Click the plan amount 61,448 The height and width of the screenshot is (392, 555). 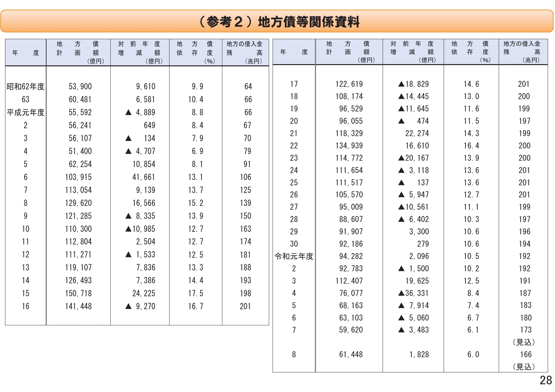click(x=351, y=354)
